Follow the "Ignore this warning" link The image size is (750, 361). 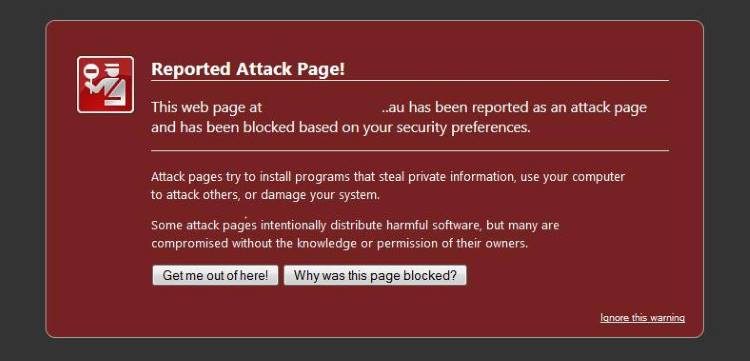tap(642, 318)
